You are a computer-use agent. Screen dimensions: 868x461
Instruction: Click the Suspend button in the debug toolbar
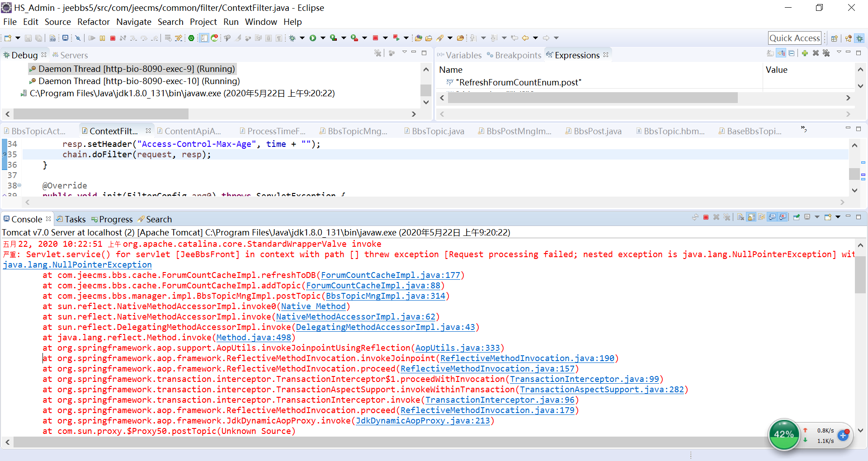tap(102, 38)
